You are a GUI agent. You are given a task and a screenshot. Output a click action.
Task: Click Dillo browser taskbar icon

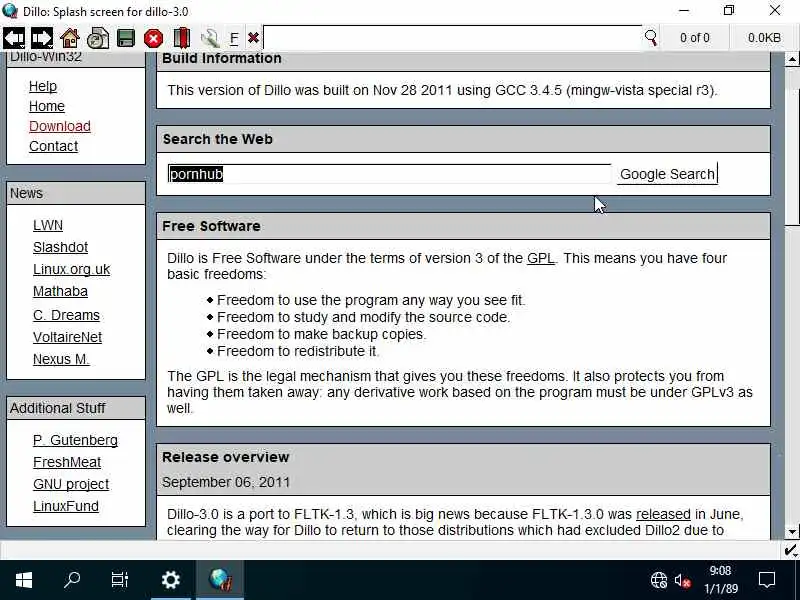point(220,580)
